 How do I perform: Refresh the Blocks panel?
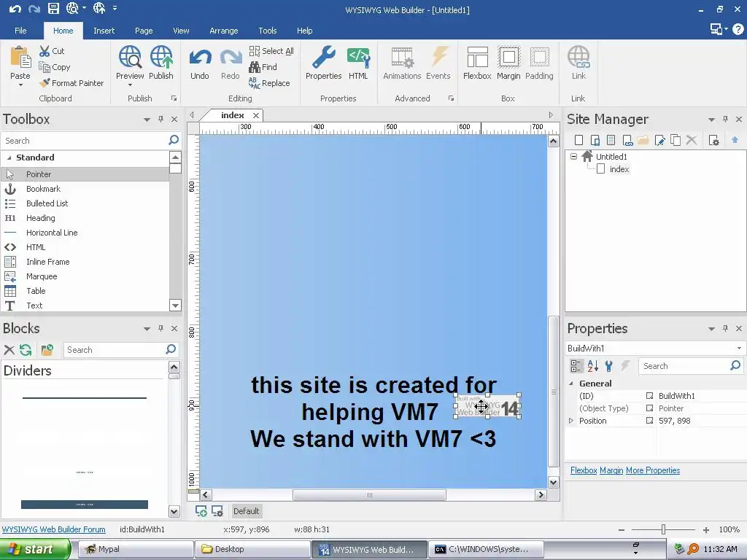point(26,350)
